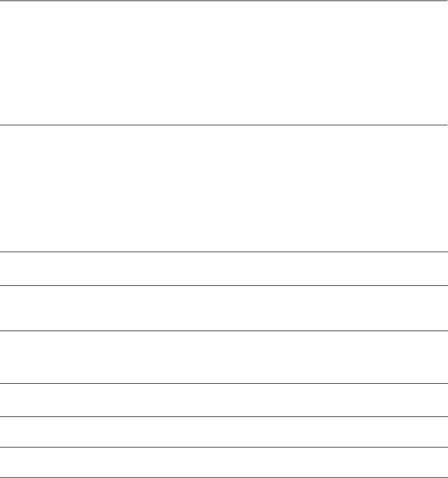Click the left end of the last row

(6, 462)
